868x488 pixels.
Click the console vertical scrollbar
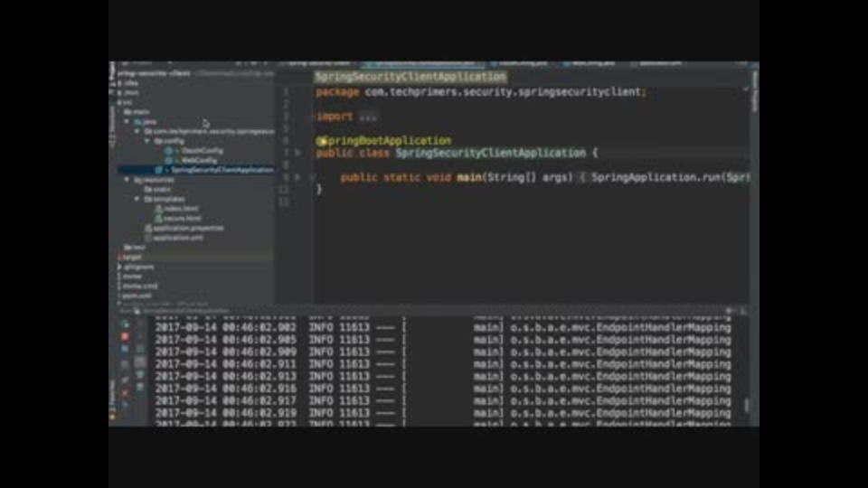pos(746,405)
